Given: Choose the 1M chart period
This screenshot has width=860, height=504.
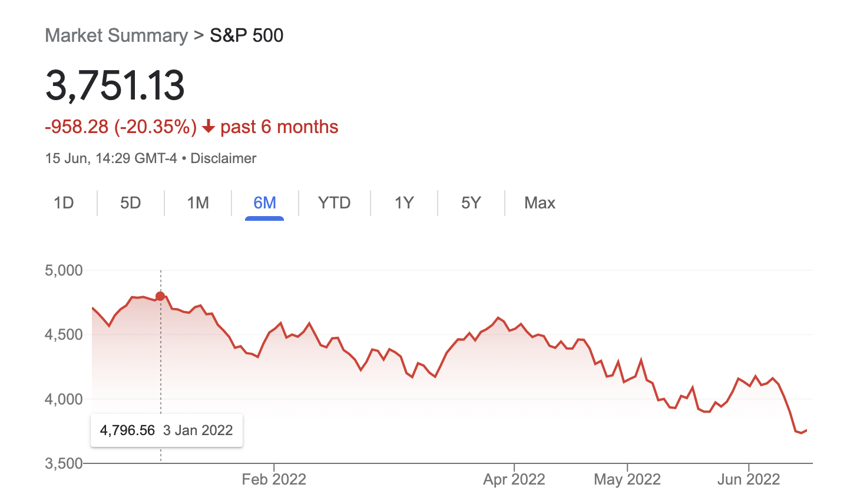Looking at the screenshot, I should [198, 203].
